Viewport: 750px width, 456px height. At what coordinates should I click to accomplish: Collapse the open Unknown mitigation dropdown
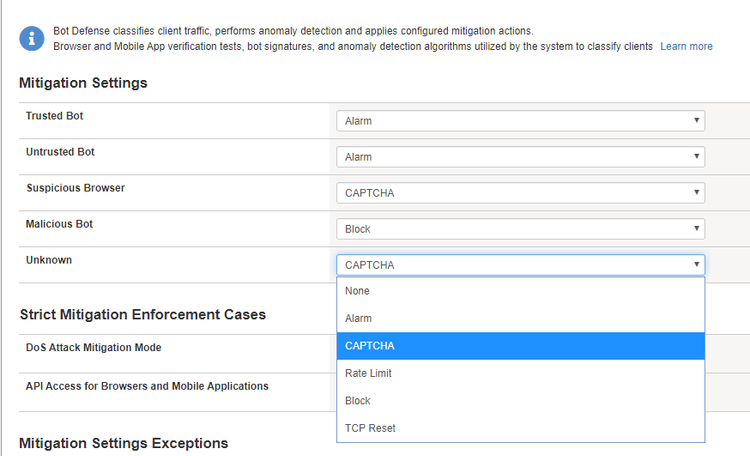[x=520, y=265]
